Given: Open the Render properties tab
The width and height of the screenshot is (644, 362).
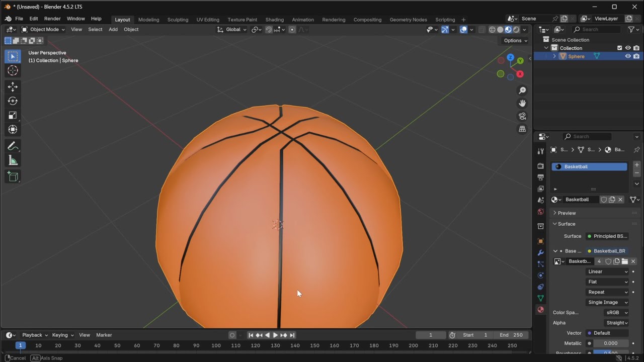Looking at the screenshot, I should pos(541,165).
